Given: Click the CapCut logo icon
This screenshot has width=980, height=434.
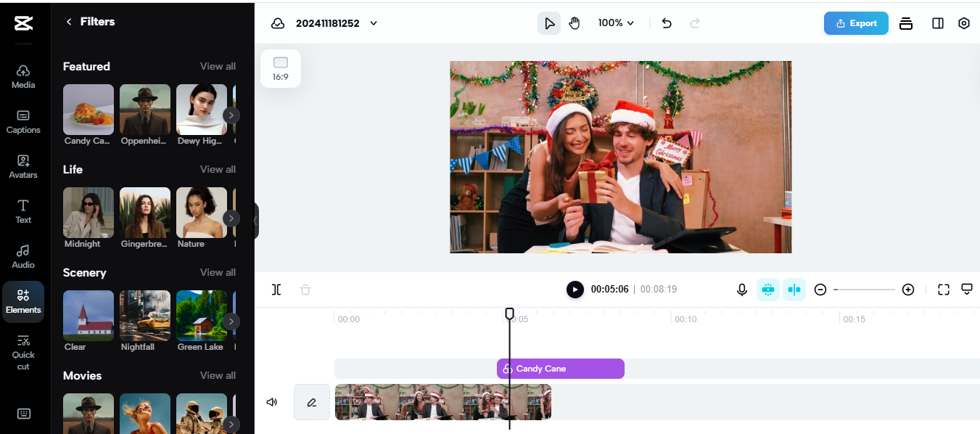Looking at the screenshot, I should point(23,23).
